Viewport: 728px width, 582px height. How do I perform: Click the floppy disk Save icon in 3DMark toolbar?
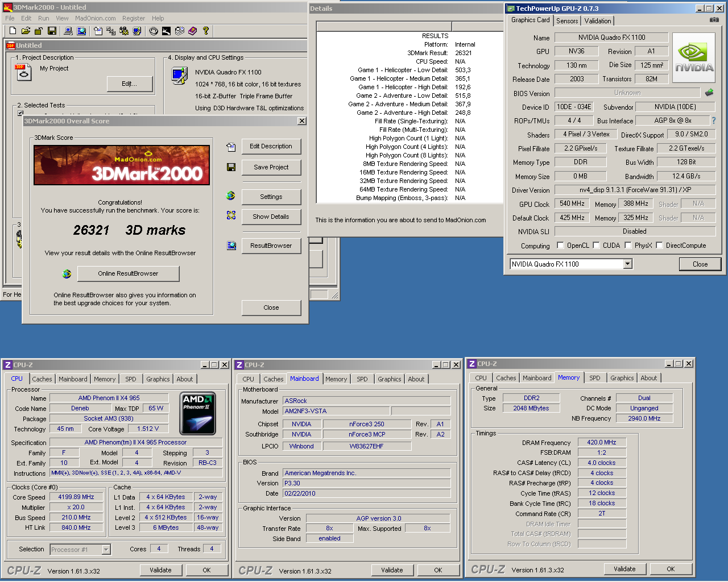pos(52,31)
